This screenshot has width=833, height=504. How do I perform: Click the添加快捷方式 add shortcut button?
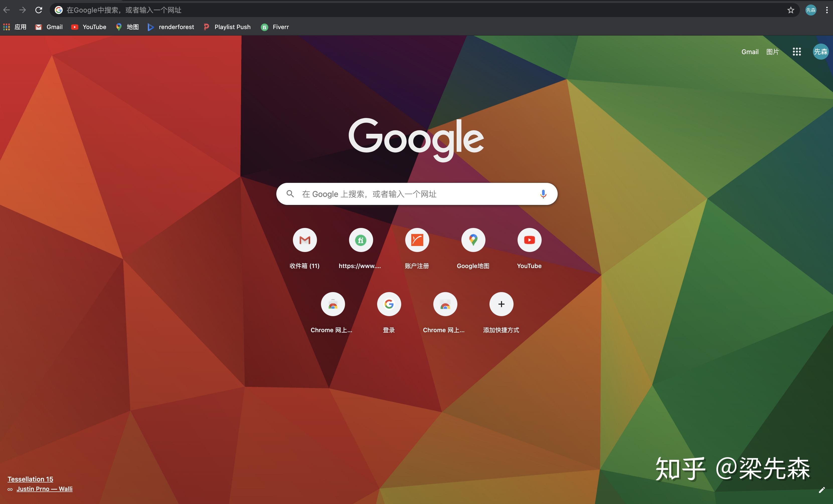501,304
